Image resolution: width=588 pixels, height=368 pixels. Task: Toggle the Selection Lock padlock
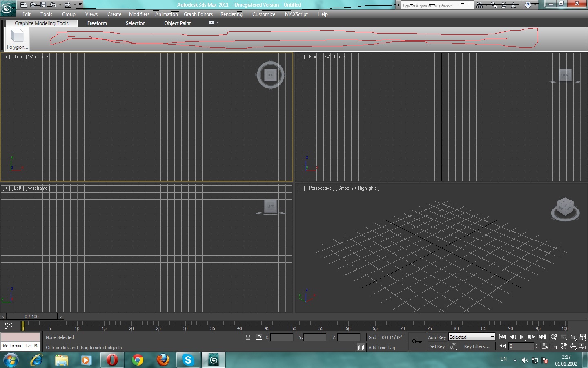tap(248, 337)
